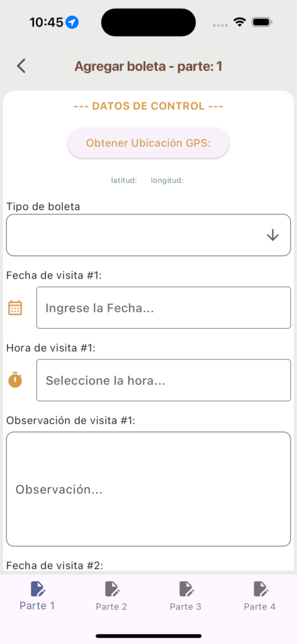Click the calendar icon beside date field
This screenshot has height=644, width=297.
[15, 308]
